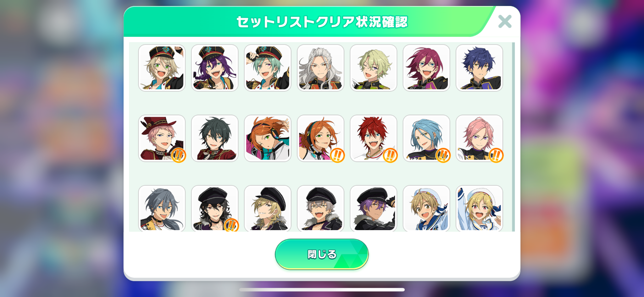The width and height of the screenshot is (644, 297).
Task: Tap the 閉じる close button
Action: tap(322, 254)
